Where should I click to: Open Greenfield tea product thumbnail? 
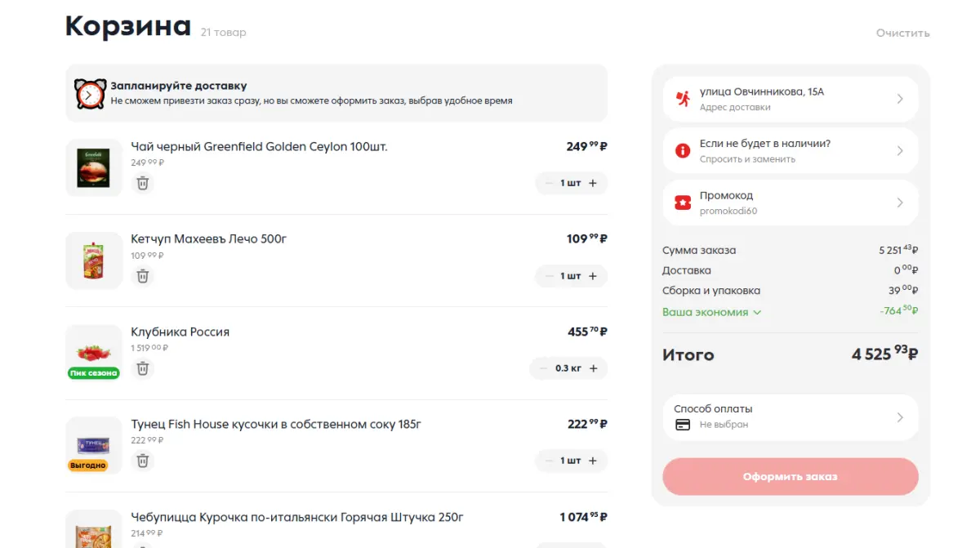(x=94, y=167)
